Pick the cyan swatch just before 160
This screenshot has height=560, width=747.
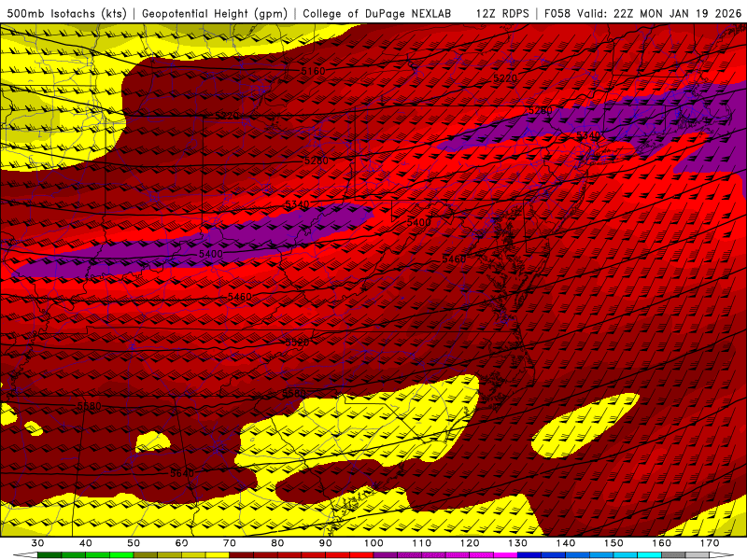click(649, 555)
